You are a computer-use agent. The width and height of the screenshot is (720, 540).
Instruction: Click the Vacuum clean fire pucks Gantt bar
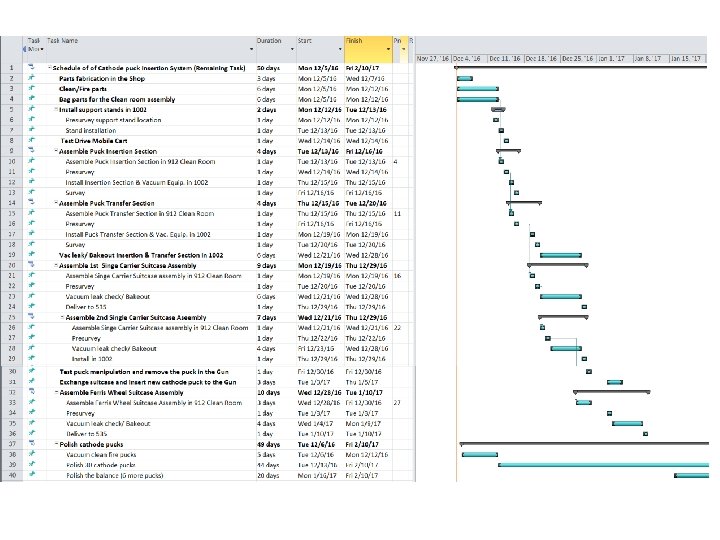click(479, 455)
